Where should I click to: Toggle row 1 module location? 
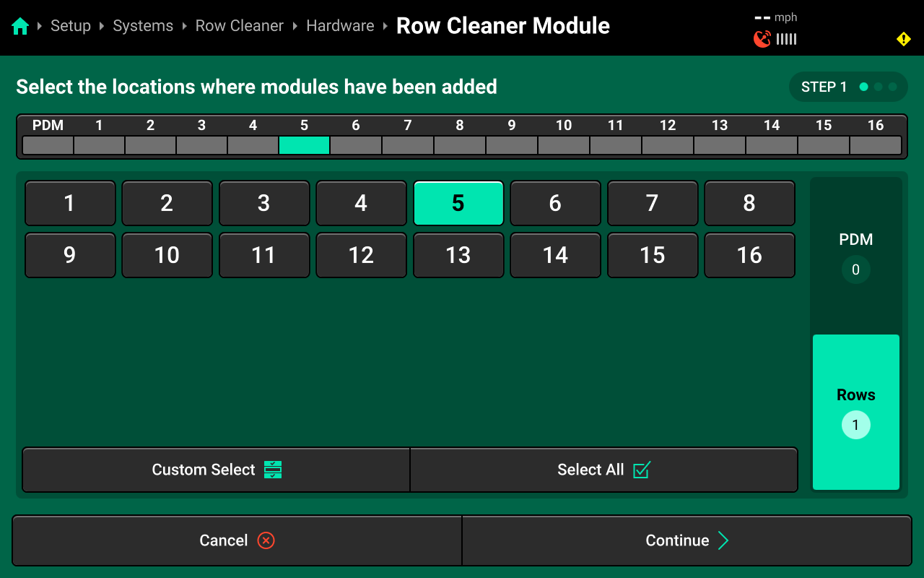point(70,203)
